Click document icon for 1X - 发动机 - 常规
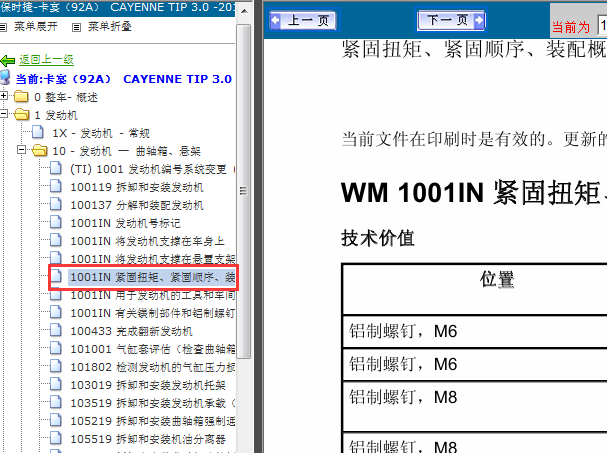Screen dimensions: 607x453 coord(38,132)
